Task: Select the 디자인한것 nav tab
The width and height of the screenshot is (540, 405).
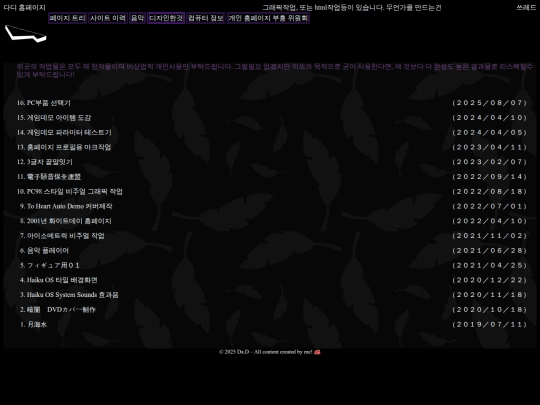Action: click(x=166, y=18)
